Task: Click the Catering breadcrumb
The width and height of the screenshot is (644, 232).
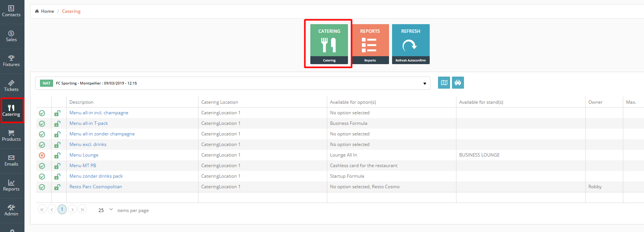Action: 71,11
